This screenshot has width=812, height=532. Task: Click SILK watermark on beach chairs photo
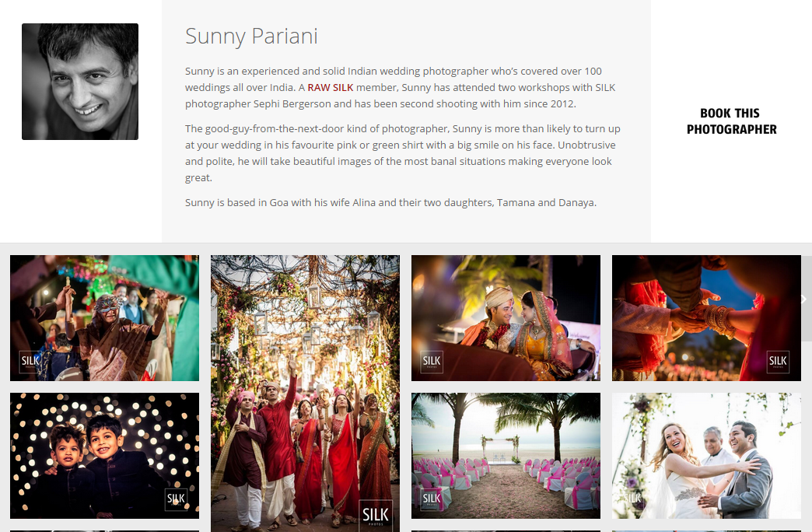[x=432, y=499]
